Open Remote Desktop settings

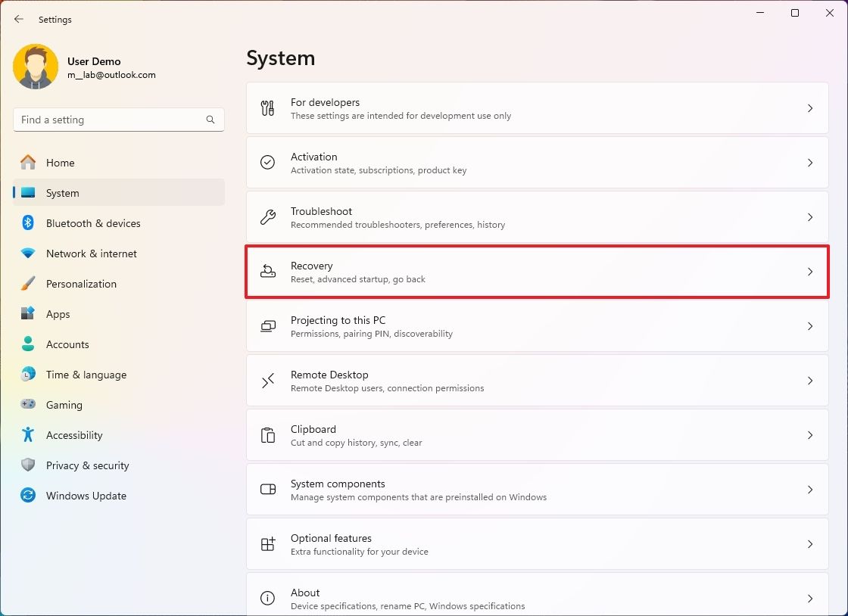pyautogui.click(x=530, y=381)
